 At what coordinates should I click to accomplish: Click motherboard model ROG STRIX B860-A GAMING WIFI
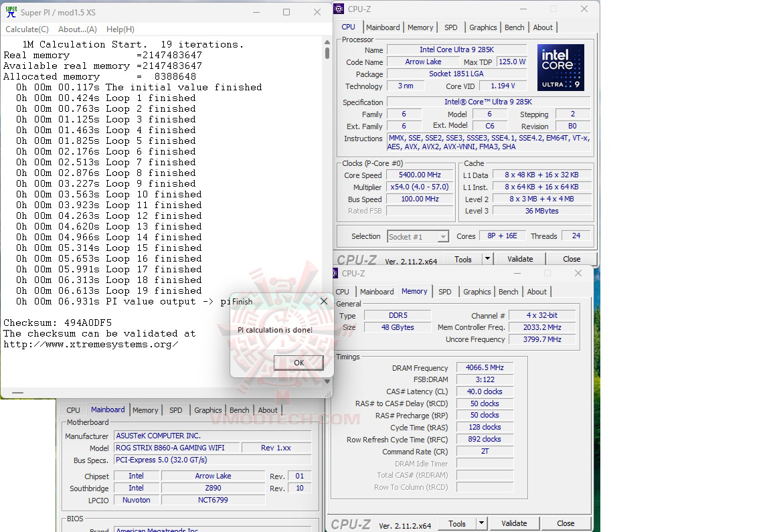[x=177, y=448]
